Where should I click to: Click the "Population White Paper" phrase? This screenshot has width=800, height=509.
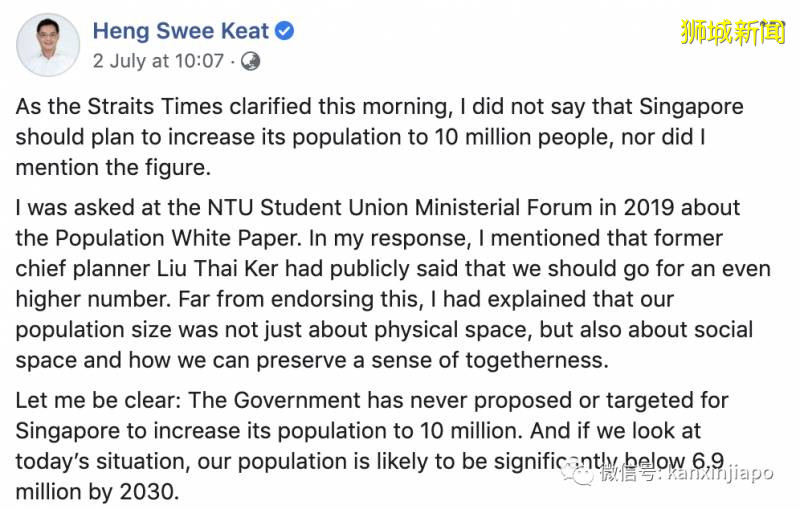tap(146, 240)
